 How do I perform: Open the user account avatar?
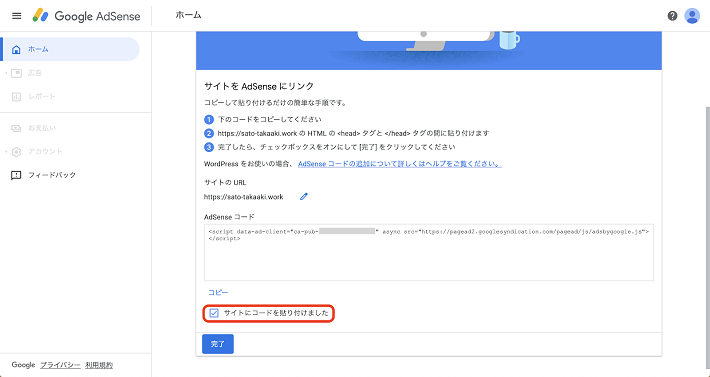[x=692, y=16]
